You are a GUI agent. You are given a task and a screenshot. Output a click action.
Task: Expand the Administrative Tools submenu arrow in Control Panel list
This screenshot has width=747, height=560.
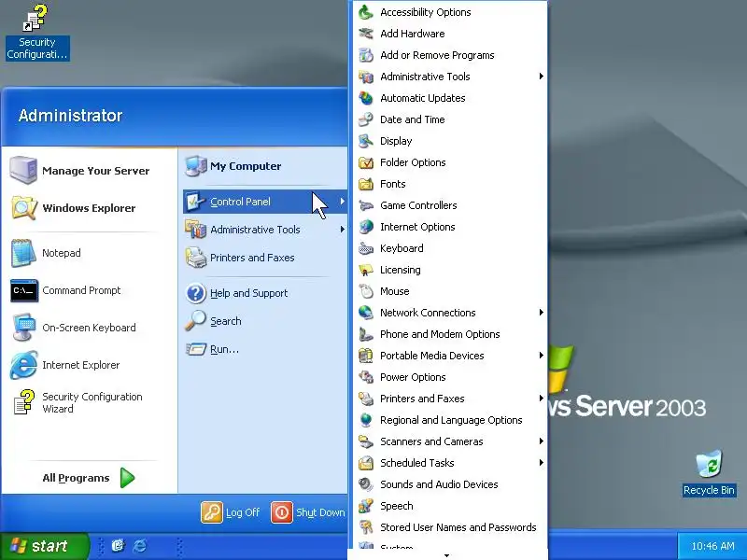pyautogui.click(x=542, y=77)
